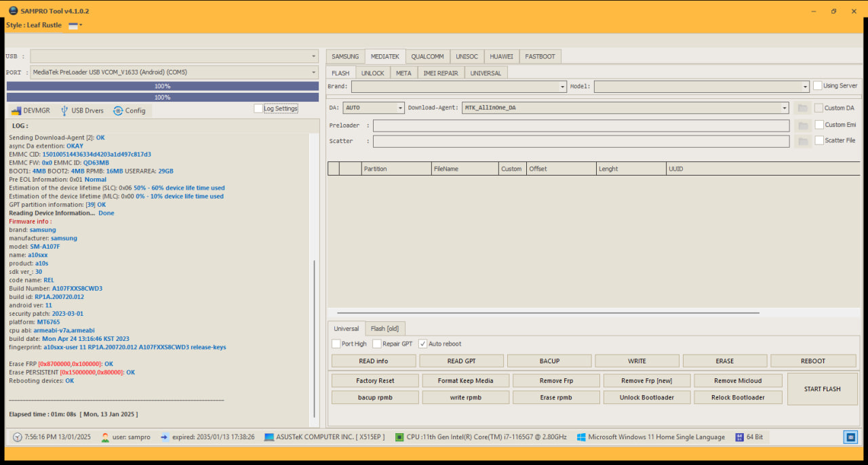Enable Log Settings checkbox
The height and width of the screenshot is (465, 868).
(258, 108)
